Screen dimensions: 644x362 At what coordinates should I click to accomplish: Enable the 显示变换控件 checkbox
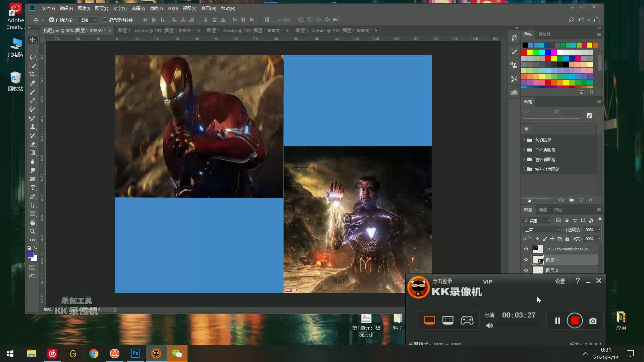pos(105,20)
